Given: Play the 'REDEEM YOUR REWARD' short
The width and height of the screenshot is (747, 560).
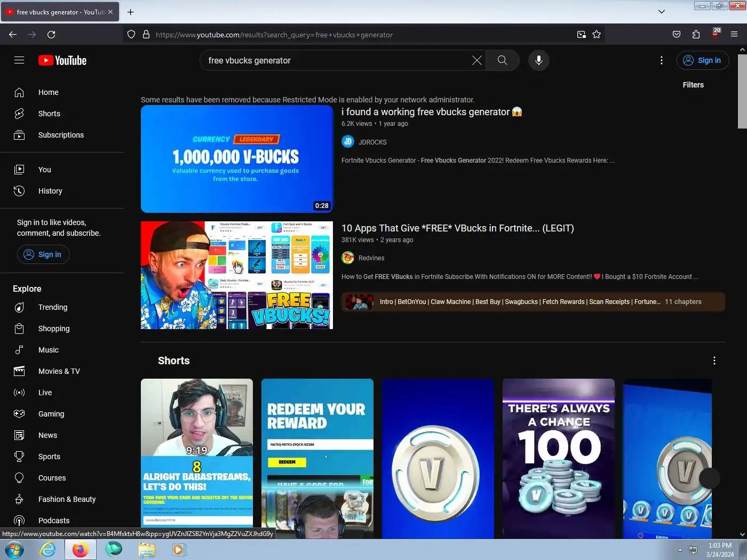Looking at the screenshot, I should click(x=317, y=459).
